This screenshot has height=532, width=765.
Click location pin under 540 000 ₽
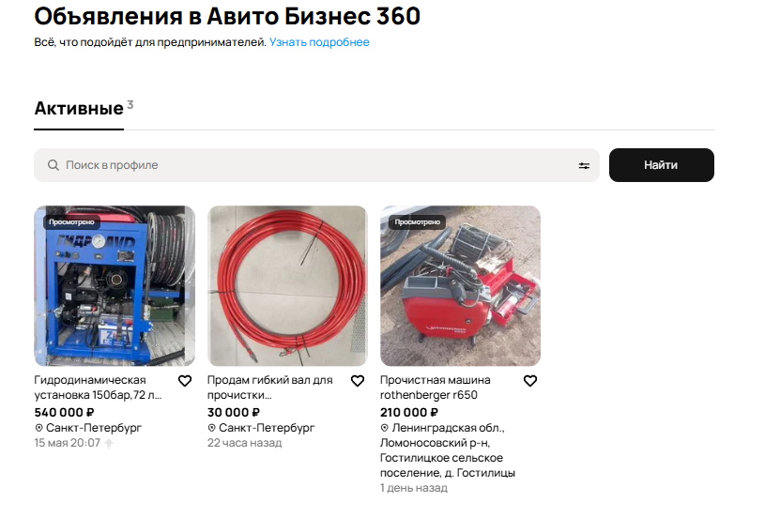click(x=38, y=428)
